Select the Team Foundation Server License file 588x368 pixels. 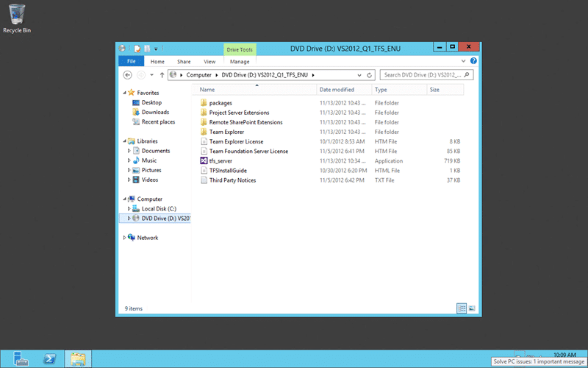(245, 152)
